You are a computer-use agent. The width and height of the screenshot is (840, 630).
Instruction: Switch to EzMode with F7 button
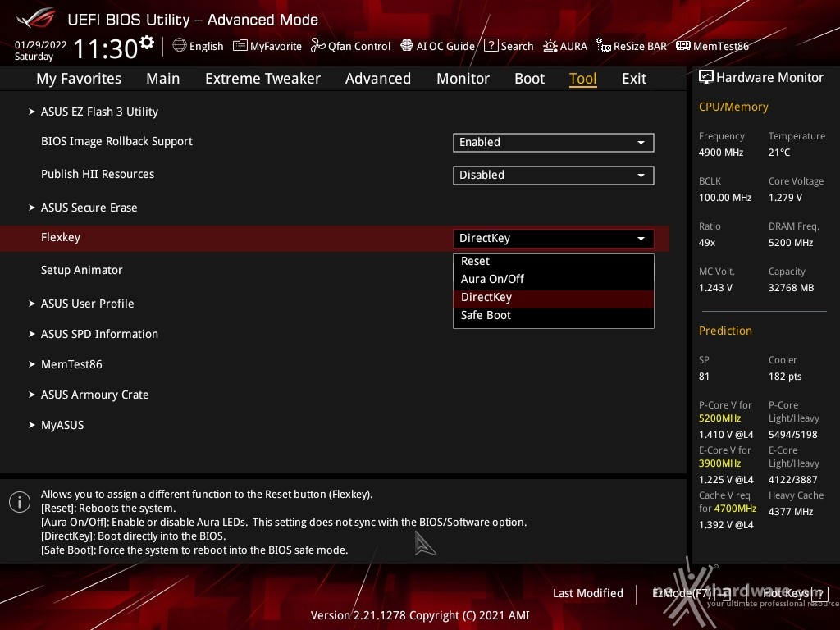point(692,594)
